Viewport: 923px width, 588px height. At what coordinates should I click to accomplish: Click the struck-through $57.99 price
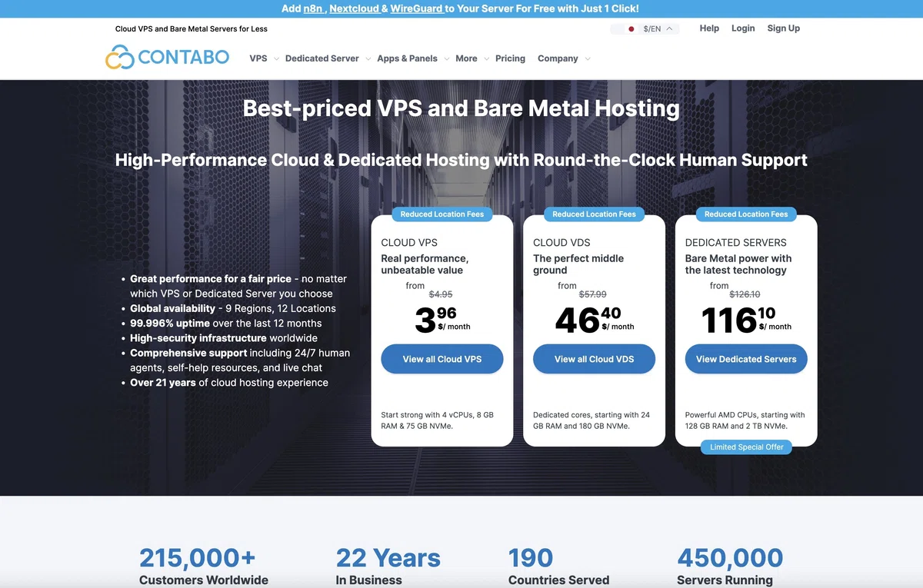[x=592, y=294]
